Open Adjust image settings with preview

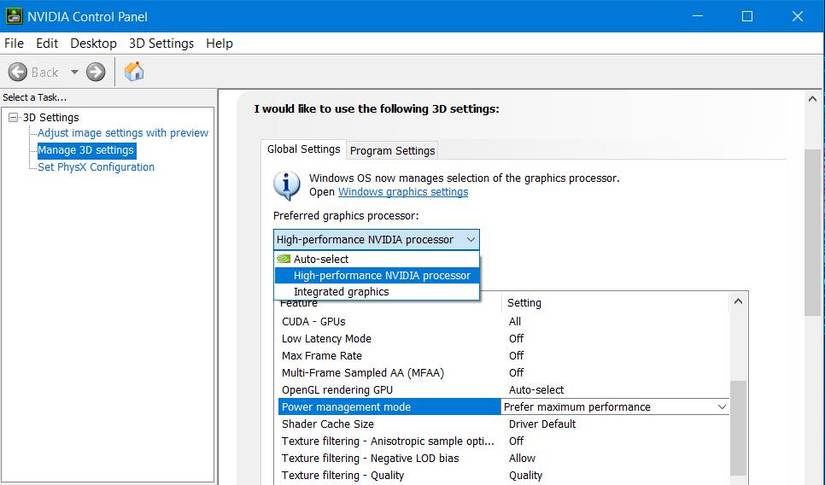123,133
